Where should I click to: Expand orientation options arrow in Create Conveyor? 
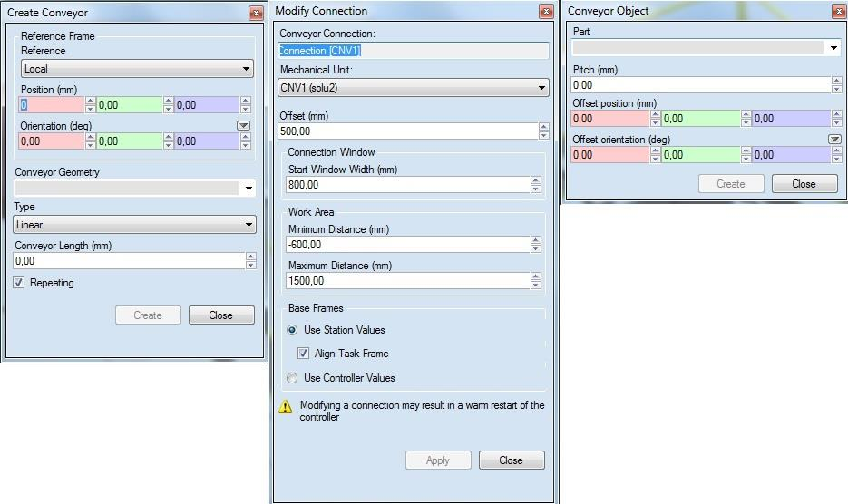[243, 125]
